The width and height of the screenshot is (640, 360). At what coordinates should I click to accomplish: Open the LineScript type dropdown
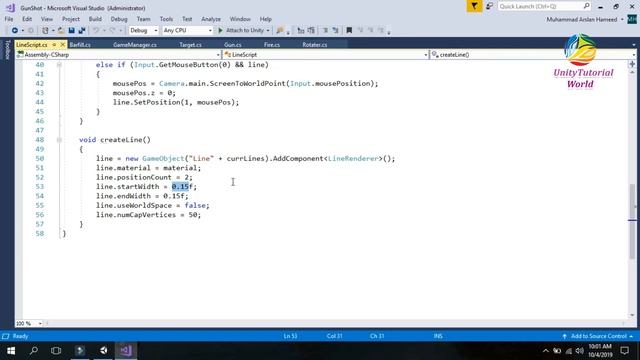click(x=325, y=55)
